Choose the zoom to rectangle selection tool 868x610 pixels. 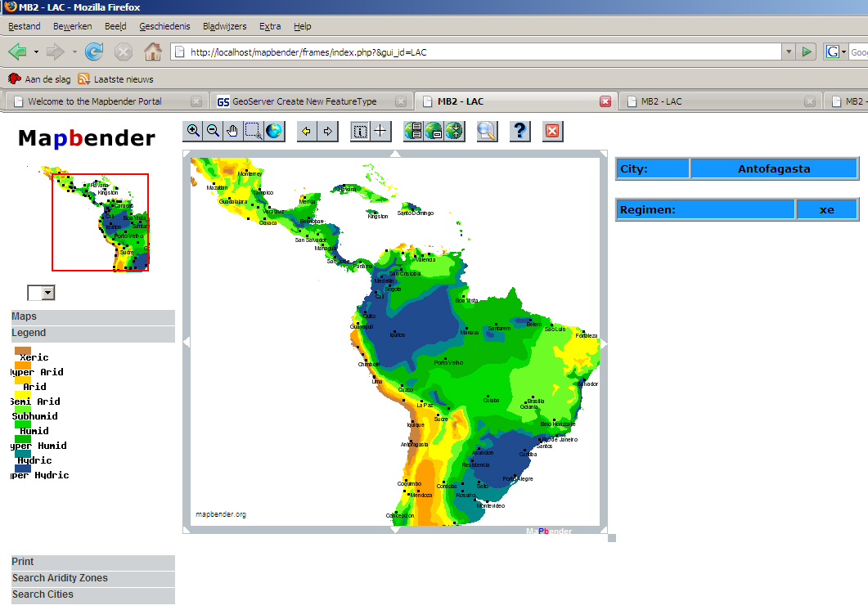coord(253,131)
